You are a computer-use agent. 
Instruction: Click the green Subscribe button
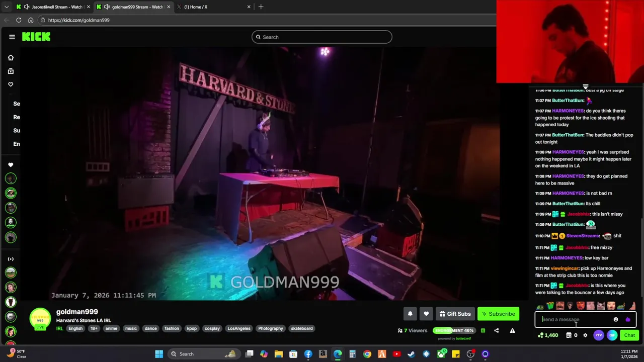[x=498, y=314]
